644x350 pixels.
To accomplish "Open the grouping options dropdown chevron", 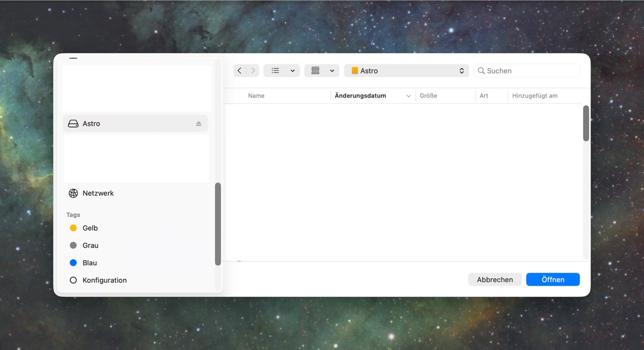I will 332,71.
